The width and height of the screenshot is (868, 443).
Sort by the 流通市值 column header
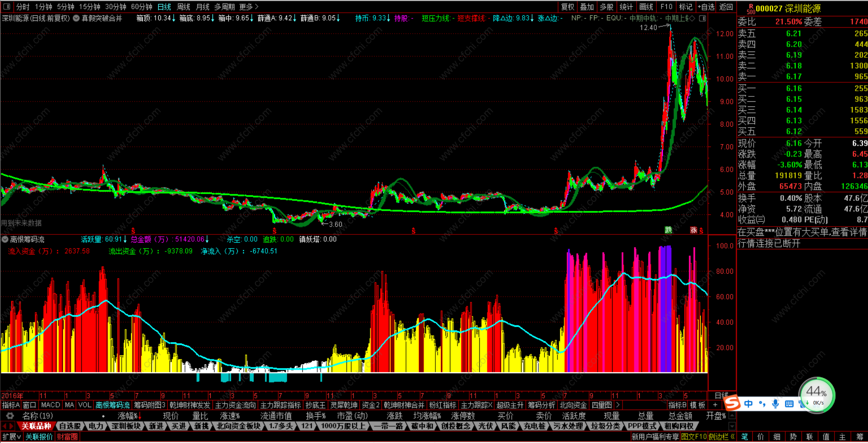tap(276, 416)
